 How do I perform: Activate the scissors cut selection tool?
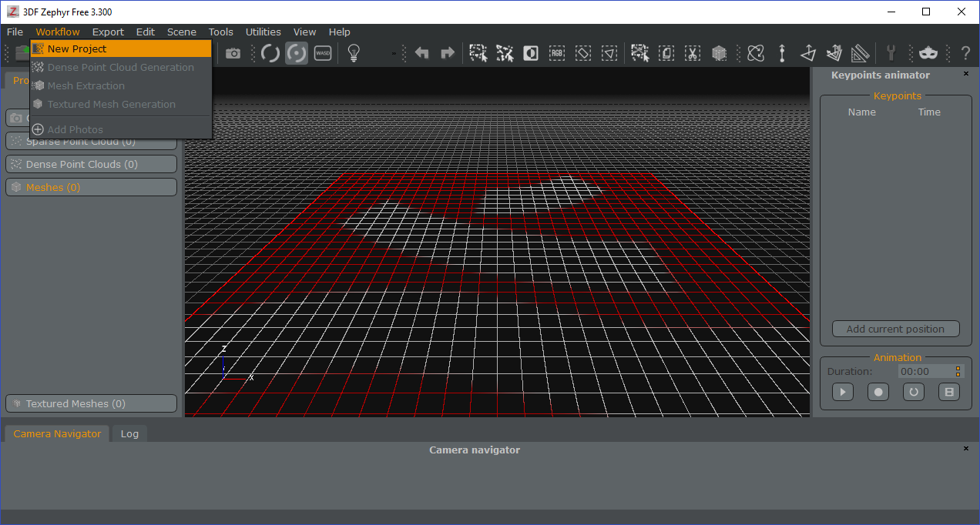[692, 53]
